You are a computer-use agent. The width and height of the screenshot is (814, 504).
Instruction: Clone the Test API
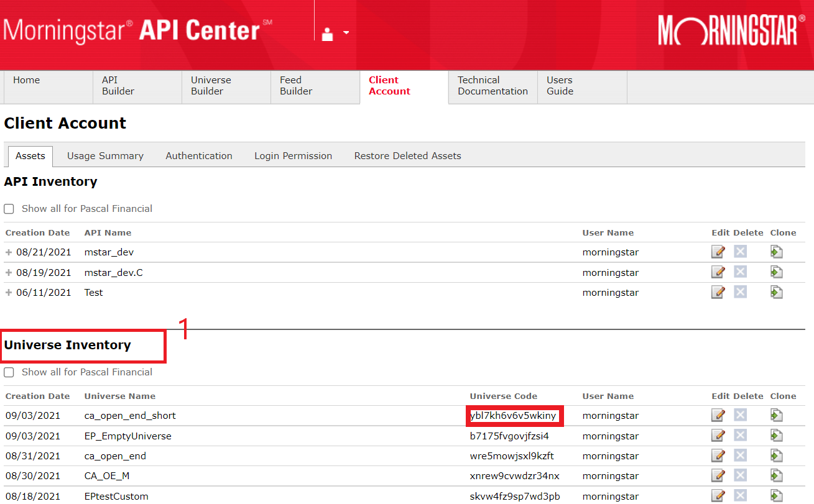(776, 292)
